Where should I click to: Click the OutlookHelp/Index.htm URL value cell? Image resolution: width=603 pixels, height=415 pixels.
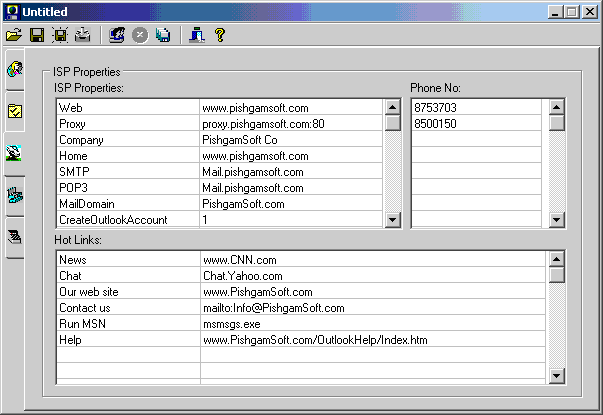(373, 340)
